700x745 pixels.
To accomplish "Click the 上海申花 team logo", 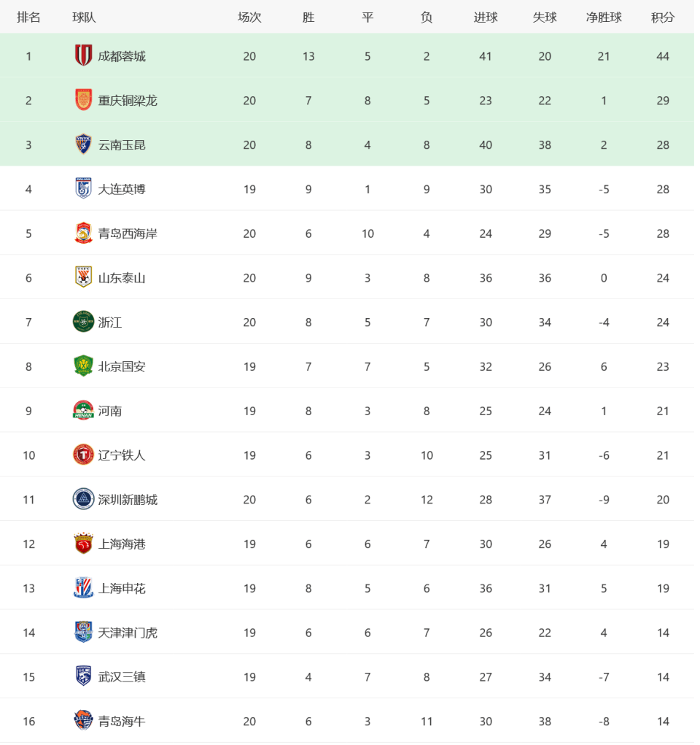I will (83, 587).
